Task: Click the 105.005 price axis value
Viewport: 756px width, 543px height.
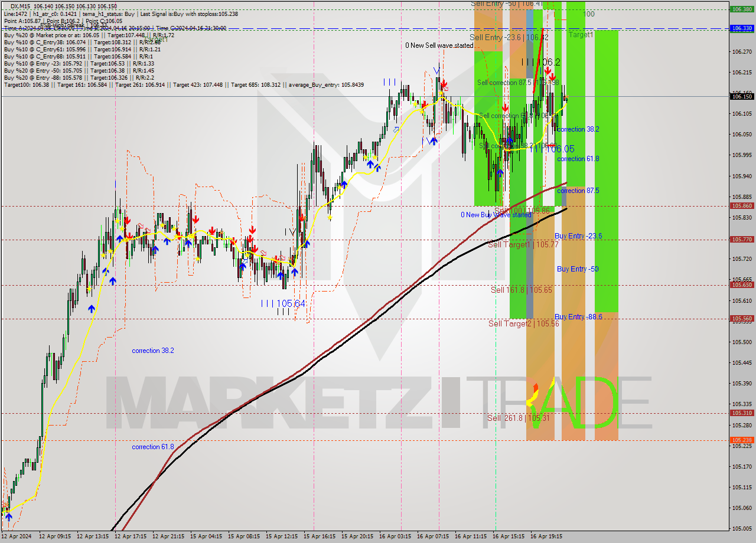Action: point(742,528)
